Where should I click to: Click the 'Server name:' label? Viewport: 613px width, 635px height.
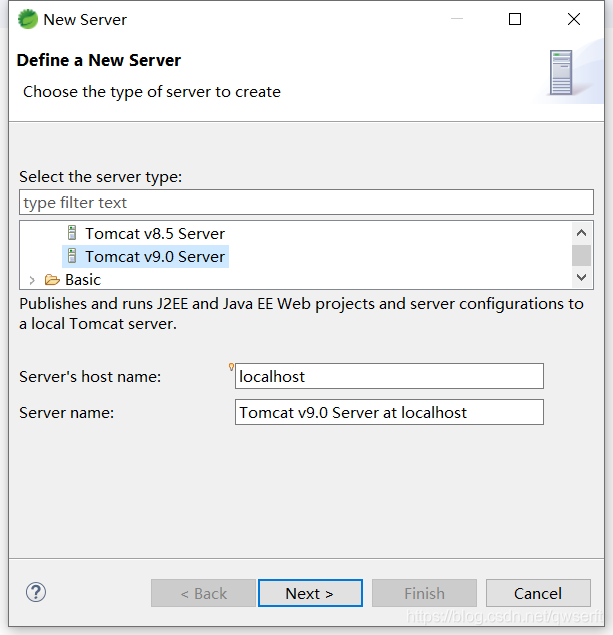66,413
